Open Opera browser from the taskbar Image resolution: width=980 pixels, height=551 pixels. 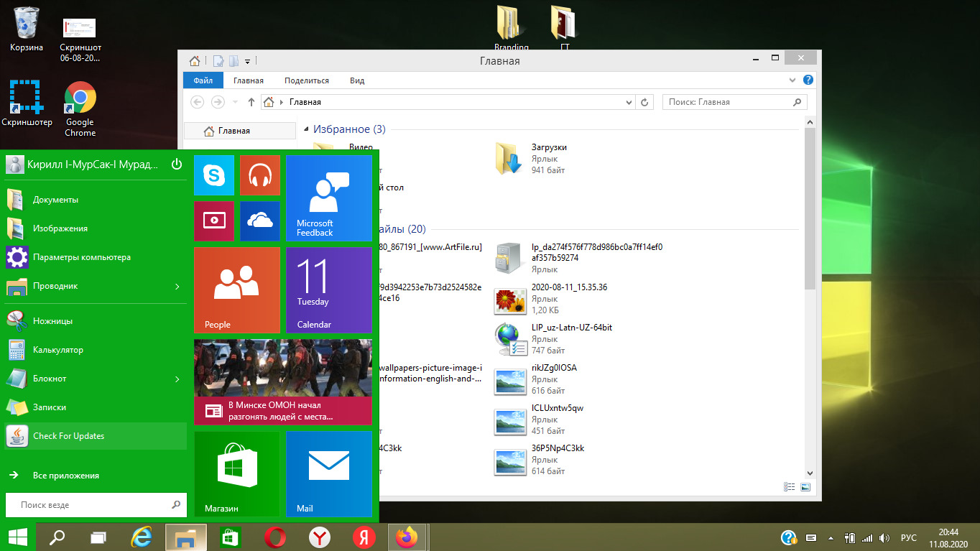[275, 537]
